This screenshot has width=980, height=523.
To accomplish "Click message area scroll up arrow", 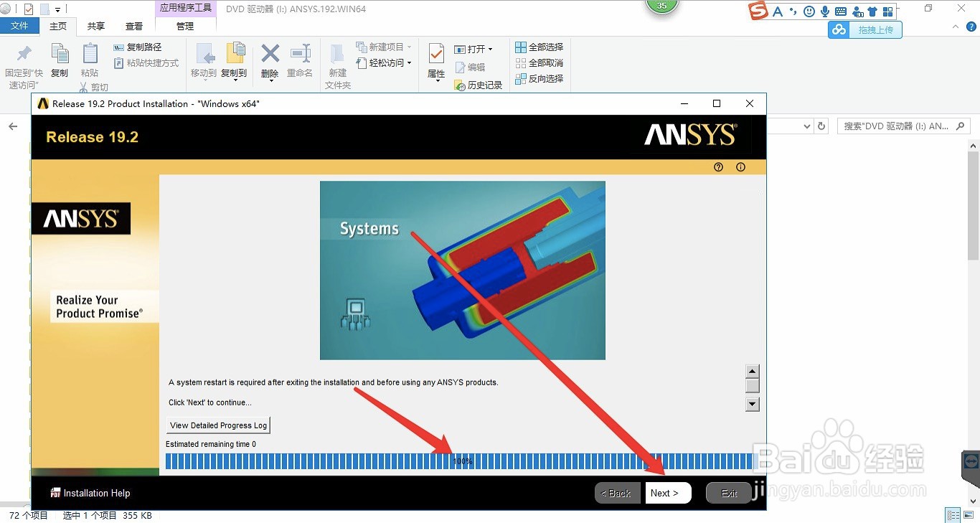I will point(753,371).
